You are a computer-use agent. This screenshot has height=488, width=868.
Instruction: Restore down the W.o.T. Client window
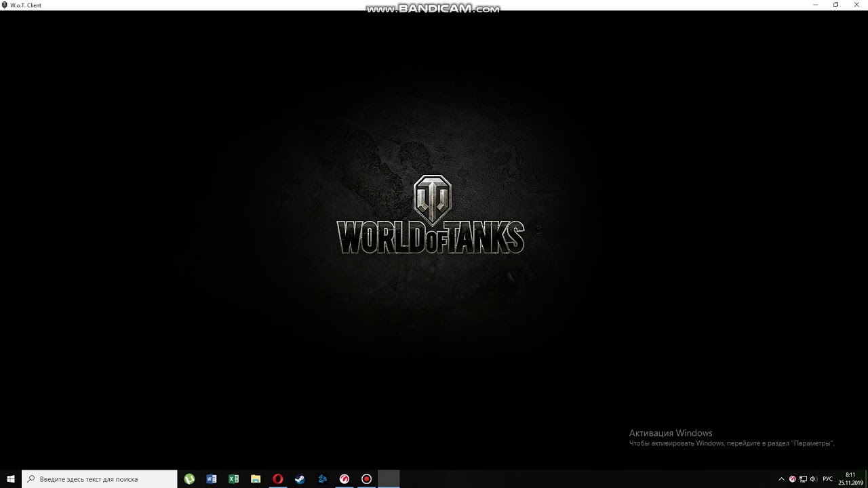[x=835, y=5]
